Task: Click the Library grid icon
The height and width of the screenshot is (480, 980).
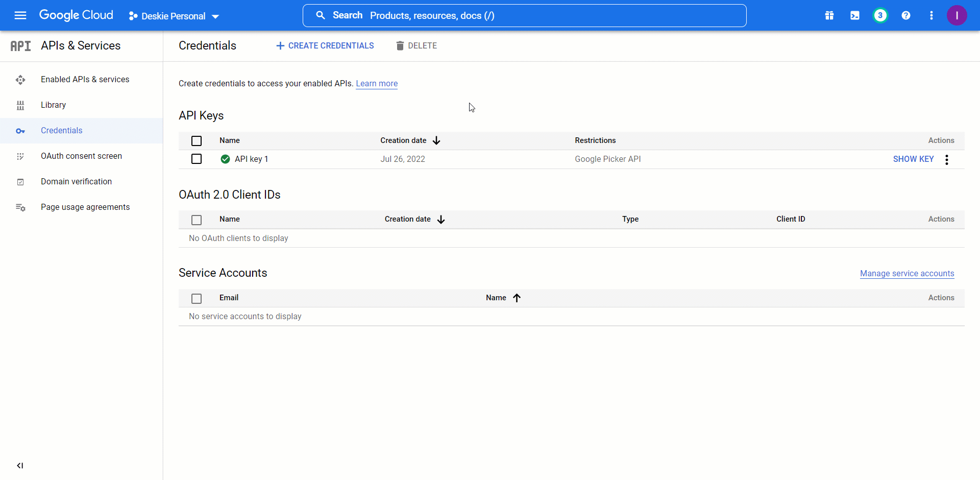Action: coord(20,105)
